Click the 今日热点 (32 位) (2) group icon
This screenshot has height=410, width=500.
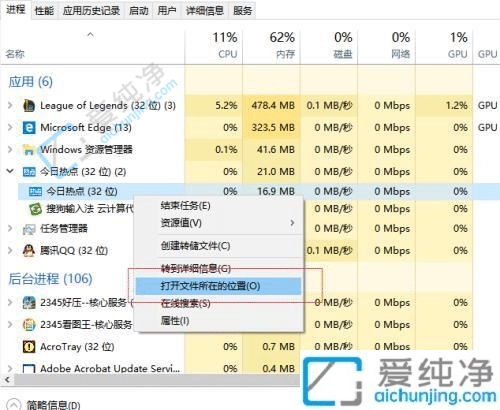point(29,172)
